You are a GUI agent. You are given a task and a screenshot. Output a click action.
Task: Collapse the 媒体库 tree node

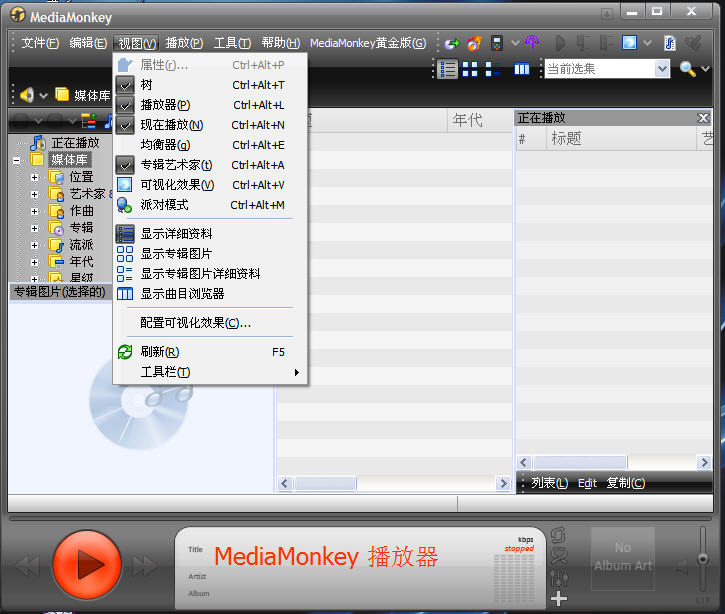point(17,160)
